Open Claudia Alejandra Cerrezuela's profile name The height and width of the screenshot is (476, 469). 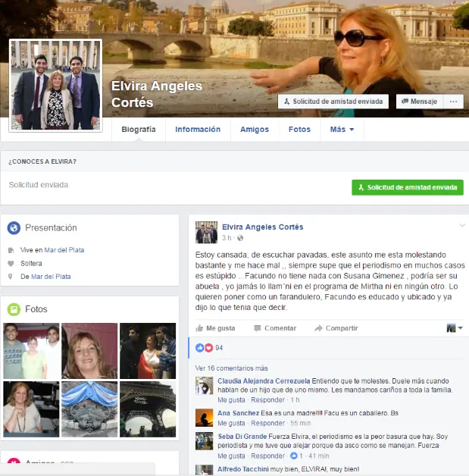point(264,381)
